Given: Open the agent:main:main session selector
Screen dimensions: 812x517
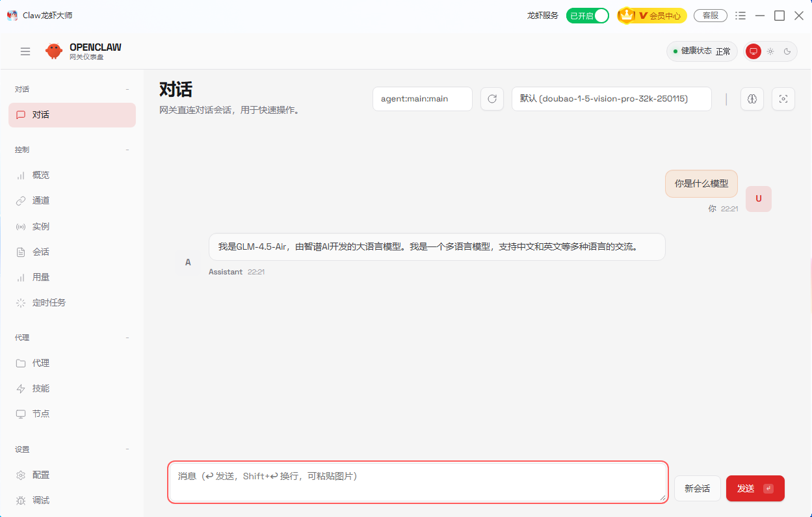Looking at the screenshot, I should click(x=422, y=99).
